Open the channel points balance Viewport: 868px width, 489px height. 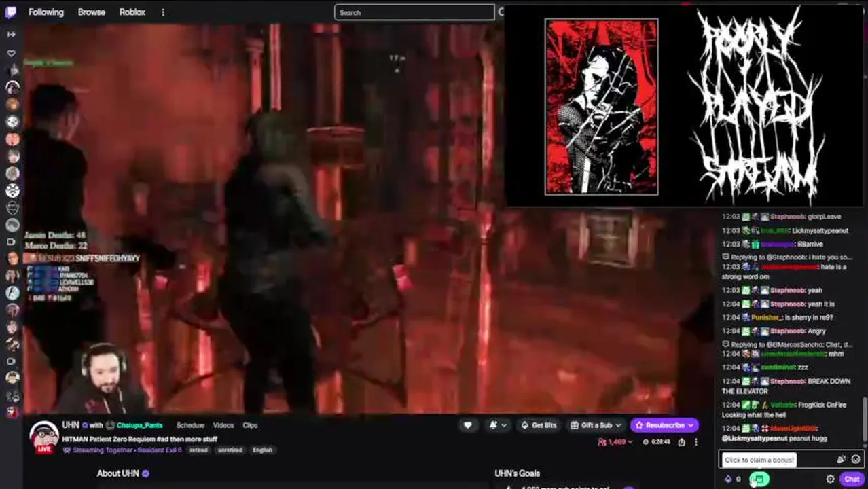click(x=733, y=479)
